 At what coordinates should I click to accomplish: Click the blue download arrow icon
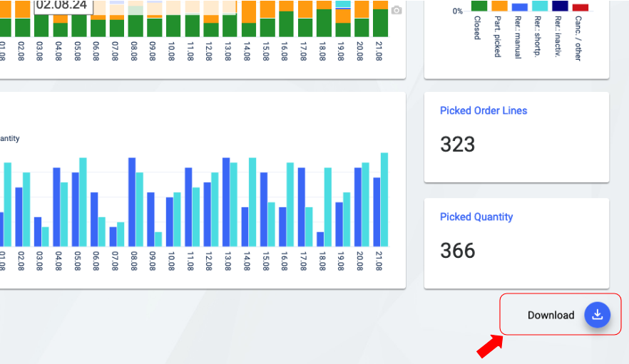tap(598, 315)
